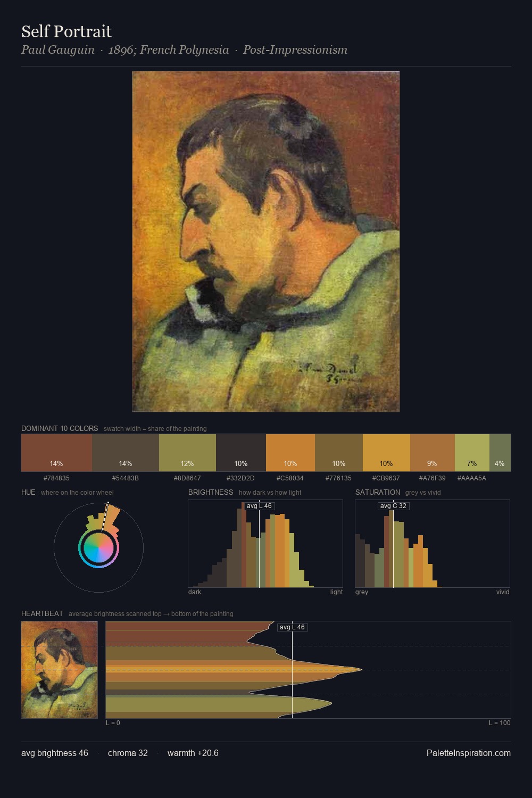Click the 'light' axis label in brightness chart

[x=337, y=592]
